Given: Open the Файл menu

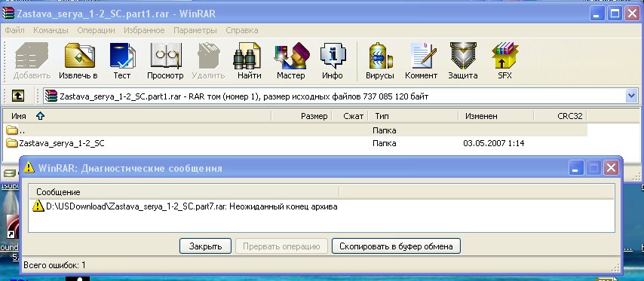Looking at the screenshot, I should [15, 30].
